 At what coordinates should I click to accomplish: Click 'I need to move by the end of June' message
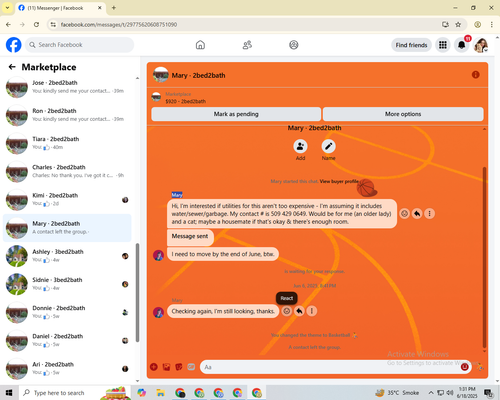click(223, 254)
